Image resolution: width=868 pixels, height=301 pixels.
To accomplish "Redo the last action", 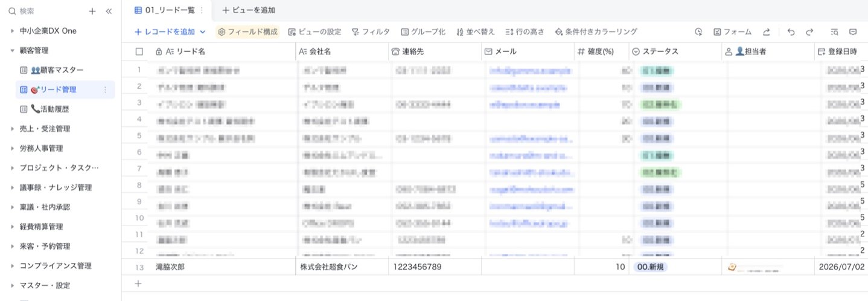I will coord(809,31).
